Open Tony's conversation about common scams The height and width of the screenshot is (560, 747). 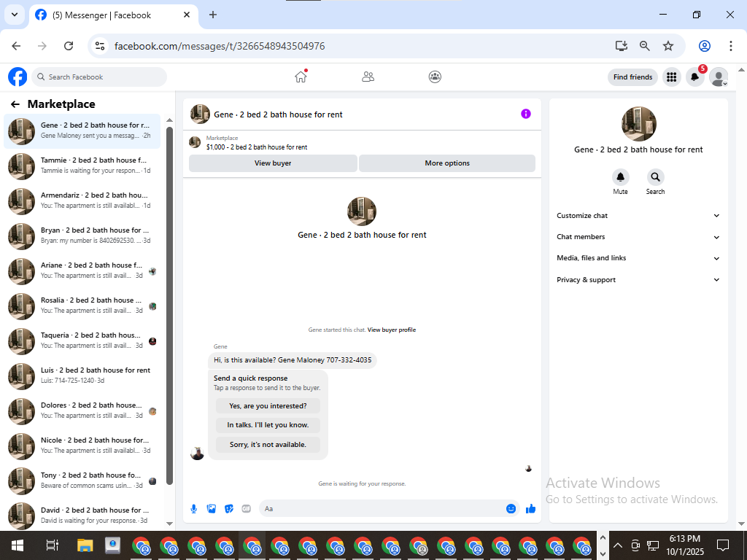(82, 481)
